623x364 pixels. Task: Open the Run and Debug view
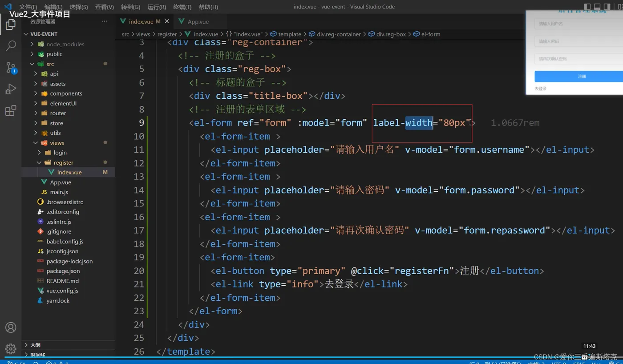click(x=11, y=89)
